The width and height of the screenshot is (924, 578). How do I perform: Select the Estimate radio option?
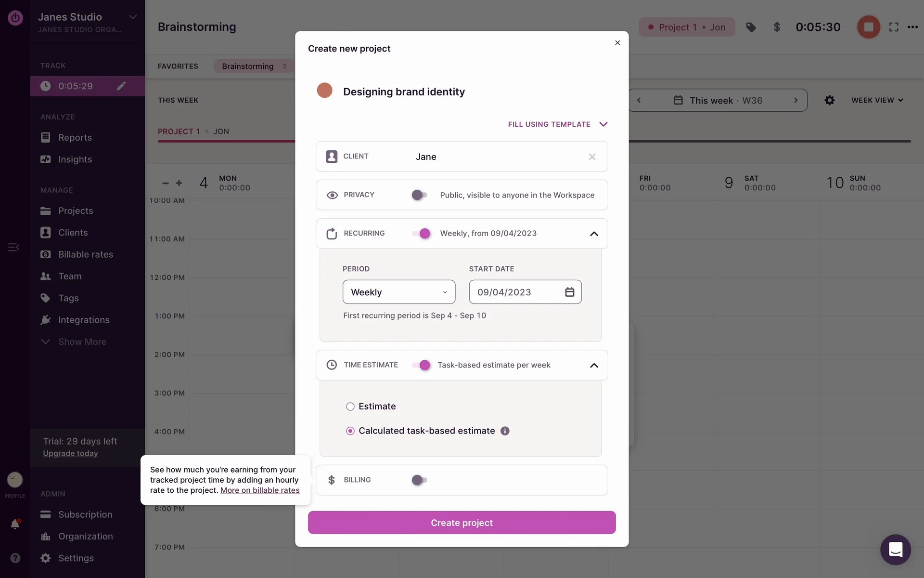coord(350,407)
